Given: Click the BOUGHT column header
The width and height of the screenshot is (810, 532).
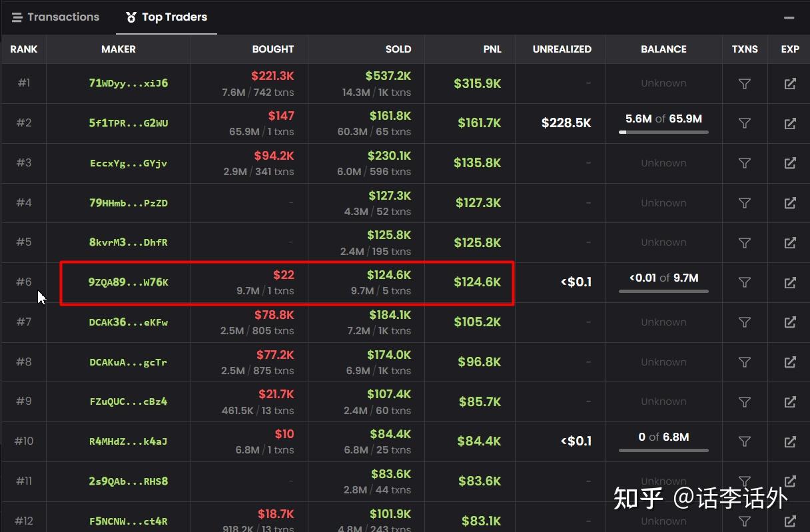Looking at the screenshot, I should click(272, 49).
